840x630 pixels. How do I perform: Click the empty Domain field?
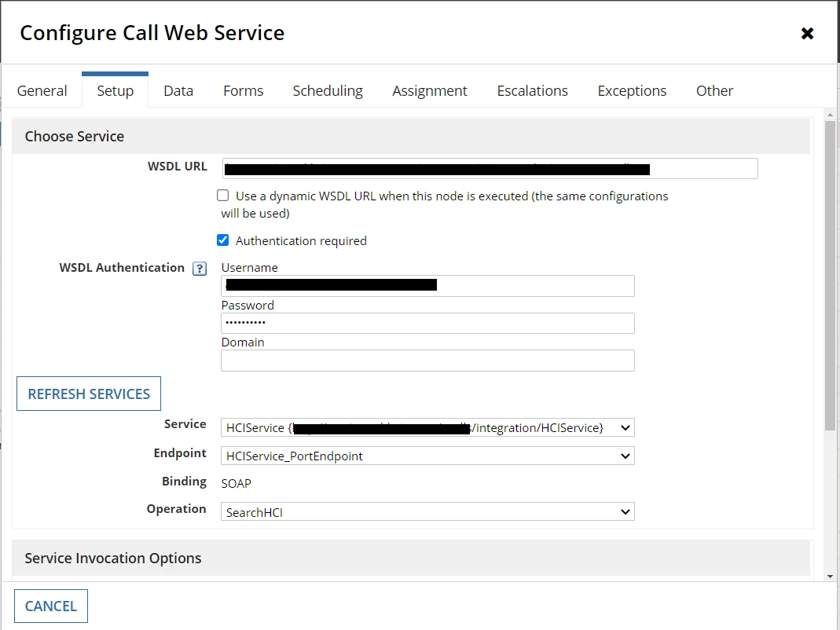pyautogui.click(x=427, y=361)
